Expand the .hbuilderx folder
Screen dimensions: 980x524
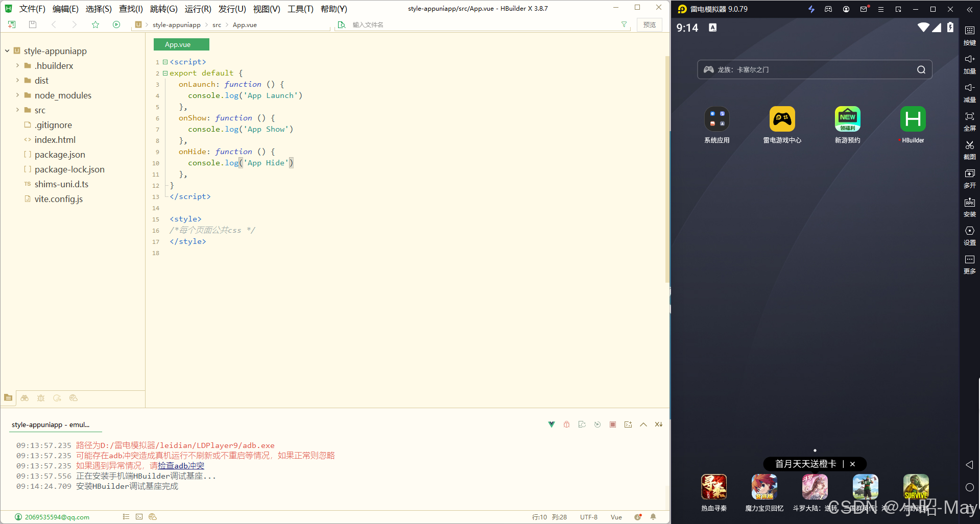pos(17,66)
